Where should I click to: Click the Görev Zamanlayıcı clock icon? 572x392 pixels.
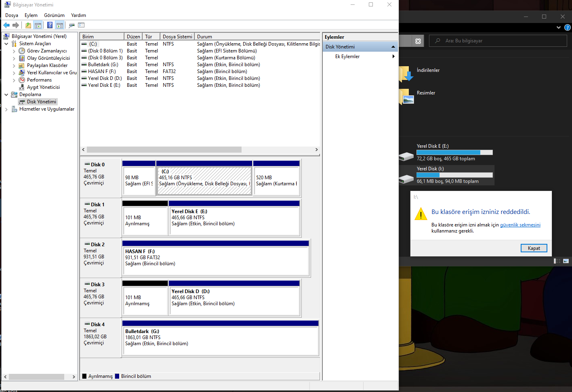(22, 51)
